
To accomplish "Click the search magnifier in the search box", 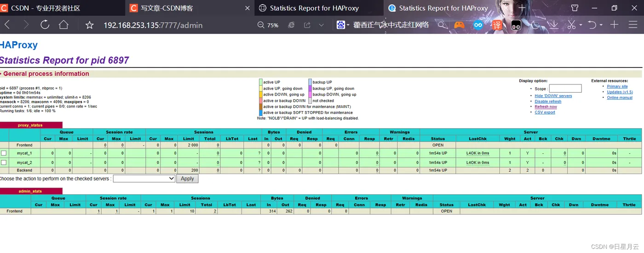I will pyautogui.click(x=442, y=25).
